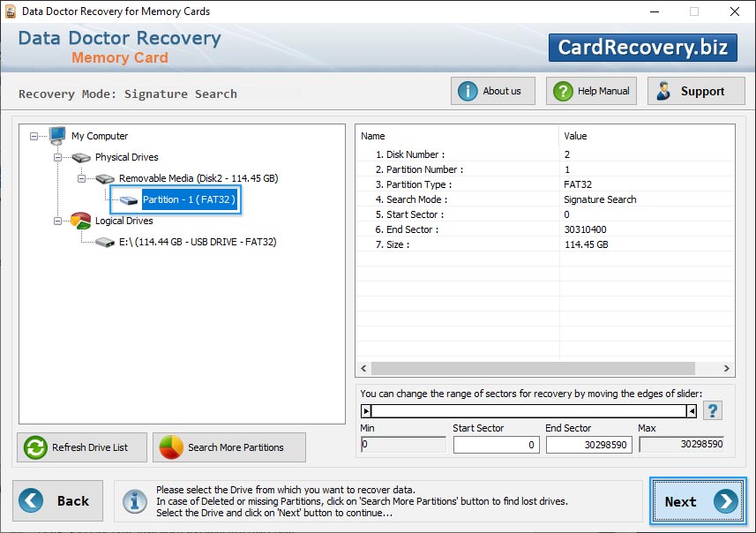Click the Partition 1 drive icon

click(x=129, y=200)
